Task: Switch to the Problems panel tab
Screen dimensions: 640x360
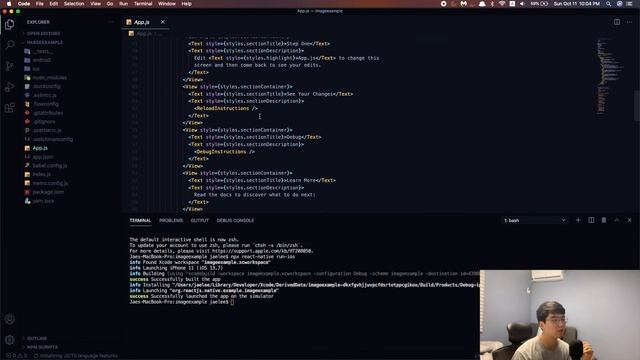Action: (x=171, y=220)
